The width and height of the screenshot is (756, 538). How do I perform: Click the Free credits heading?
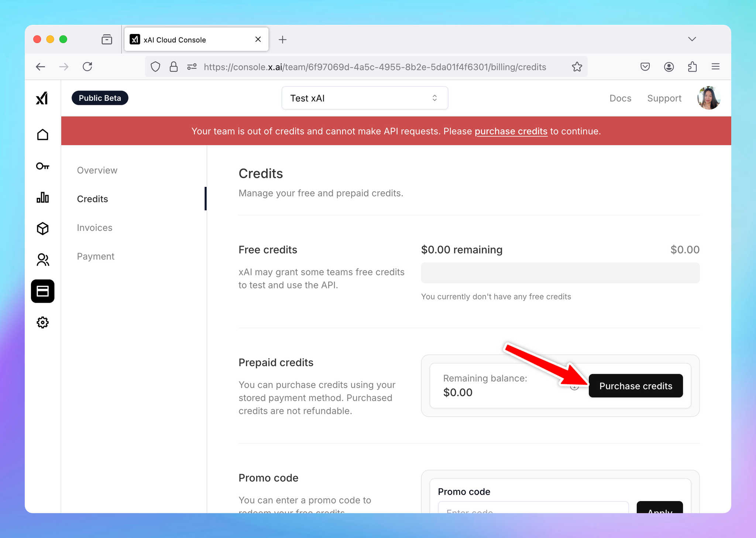point(268,250)
